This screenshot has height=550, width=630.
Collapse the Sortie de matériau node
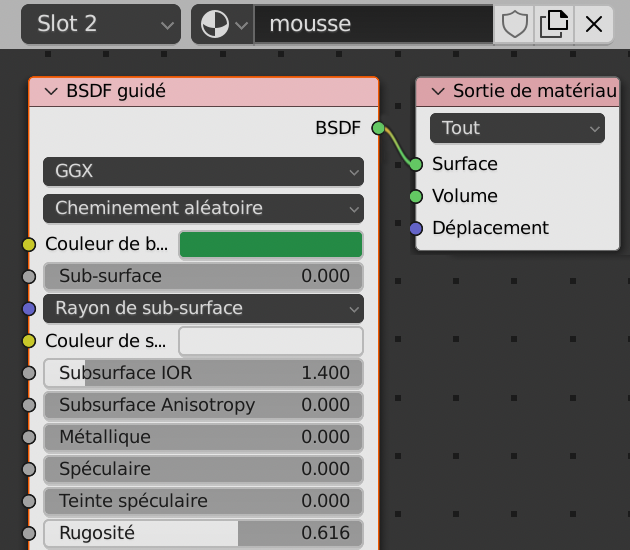(438, 91)
